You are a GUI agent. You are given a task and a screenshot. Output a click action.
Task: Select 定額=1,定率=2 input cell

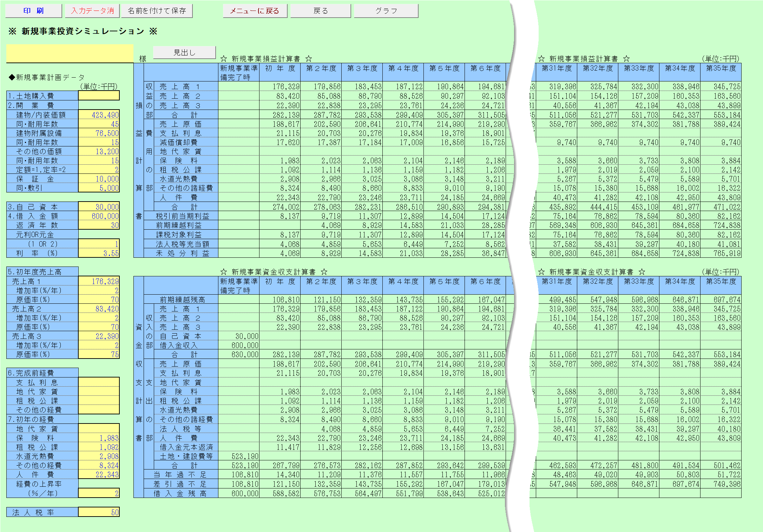pyautogui.click(x=99, y=169)
